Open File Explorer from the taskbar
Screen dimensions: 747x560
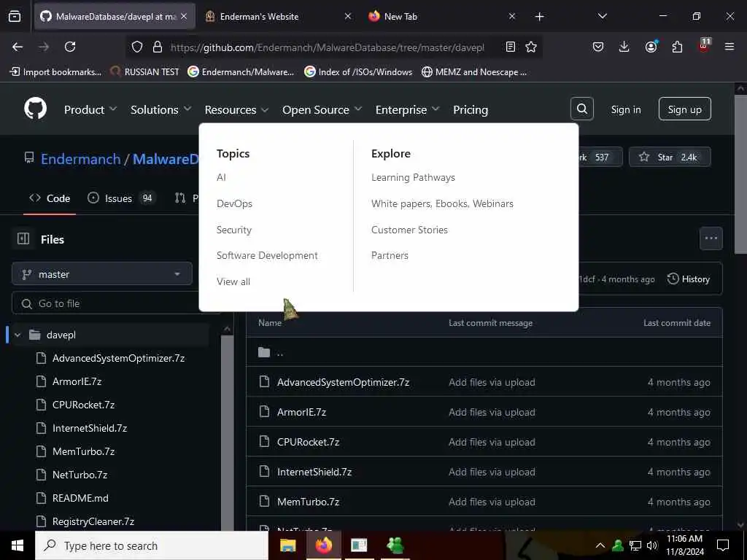pos(287,545)
